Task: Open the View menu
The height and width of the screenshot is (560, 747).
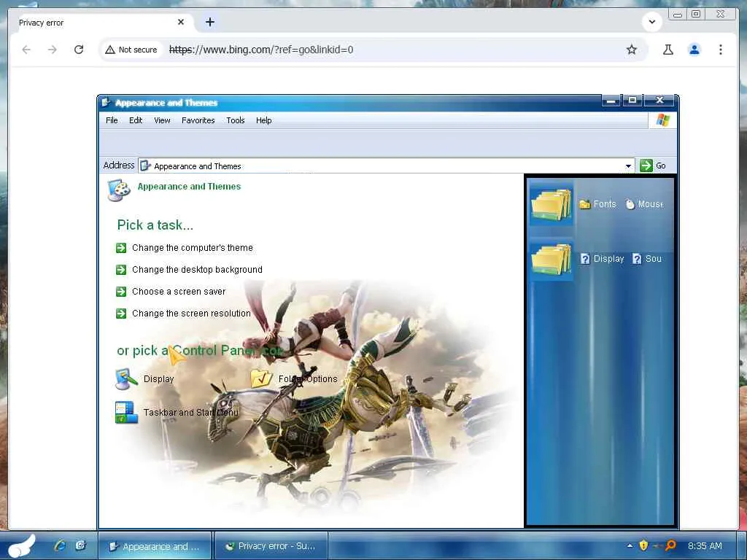Action: [162, 120]
